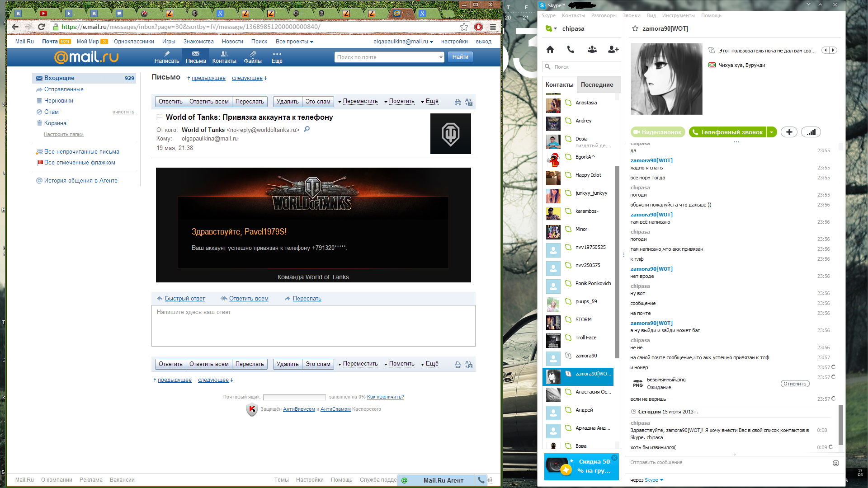
Task: Click the create group icon in Skype
Action: (592, 49)
